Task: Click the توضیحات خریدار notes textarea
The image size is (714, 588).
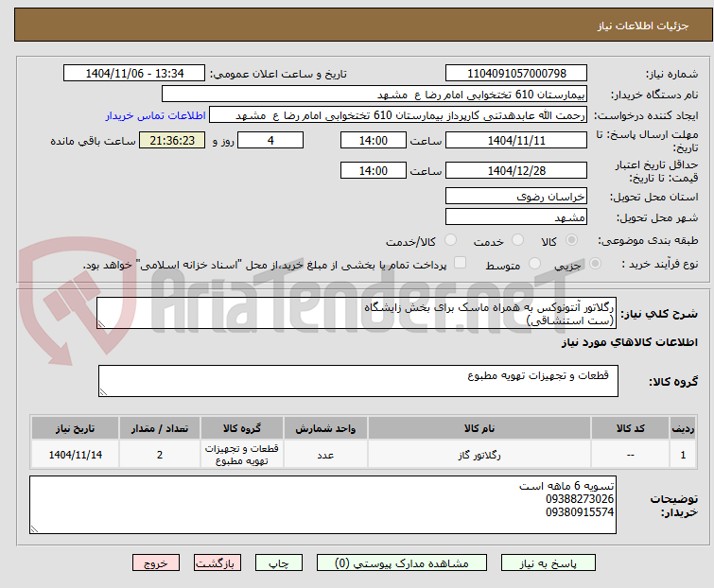Action: 322,505
